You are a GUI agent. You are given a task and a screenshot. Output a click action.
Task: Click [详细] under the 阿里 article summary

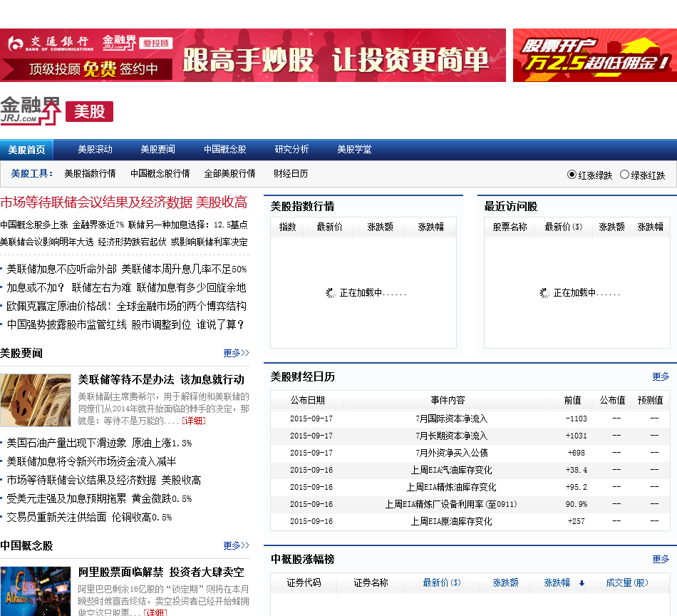(155, 612)
